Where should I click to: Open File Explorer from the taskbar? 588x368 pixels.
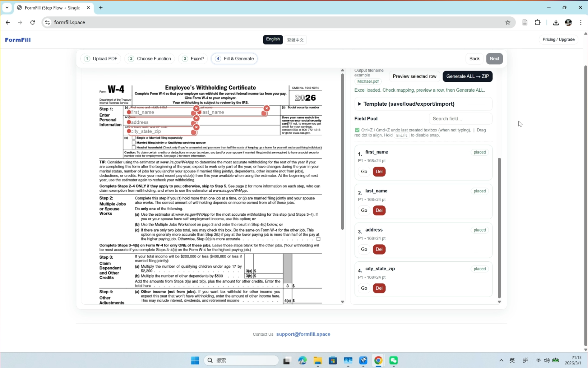(317, 360)
